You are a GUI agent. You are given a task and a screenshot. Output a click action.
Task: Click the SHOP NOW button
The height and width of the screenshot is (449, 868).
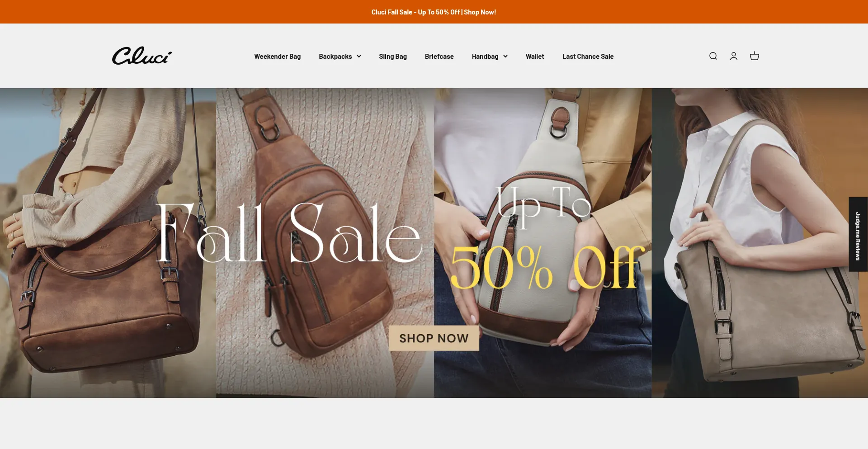[x=434, y=338]
